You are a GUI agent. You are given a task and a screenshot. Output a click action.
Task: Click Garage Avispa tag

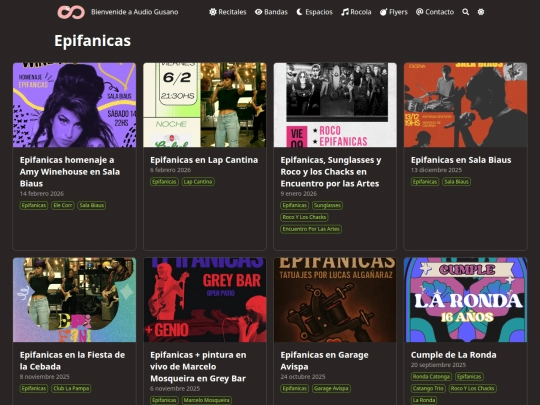(331, 388)
